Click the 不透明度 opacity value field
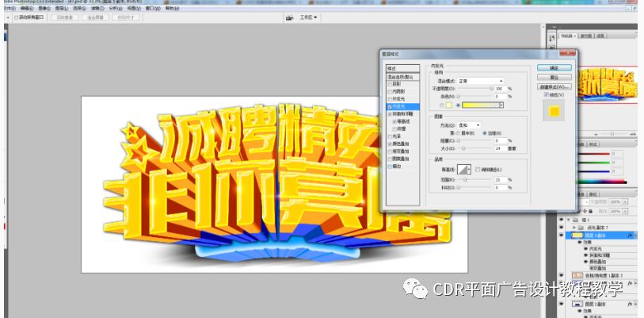This screenshot has width=644, height=318. pos(501,89)
